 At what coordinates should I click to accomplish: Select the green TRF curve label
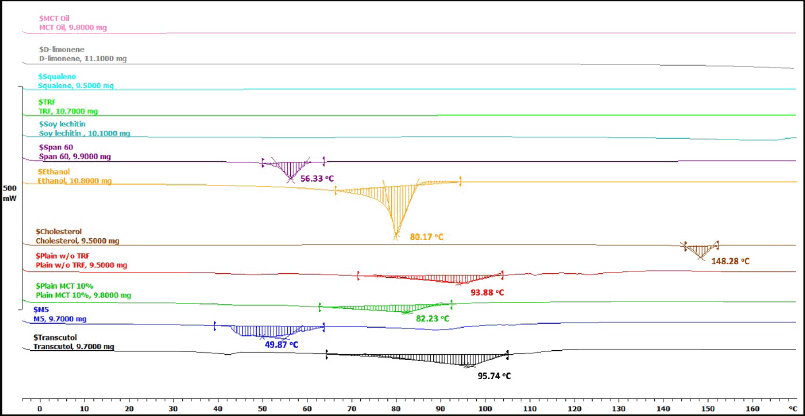[x=67, y=111]
